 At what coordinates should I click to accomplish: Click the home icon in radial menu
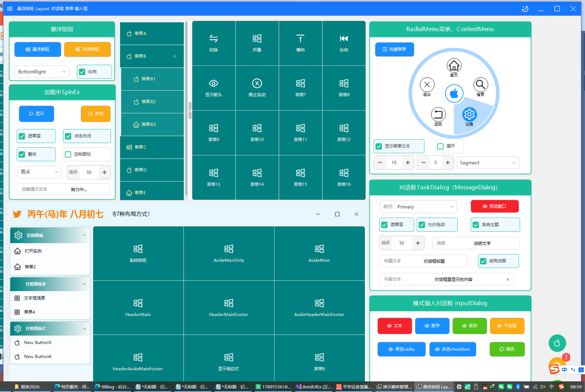[x=454, y=66]
